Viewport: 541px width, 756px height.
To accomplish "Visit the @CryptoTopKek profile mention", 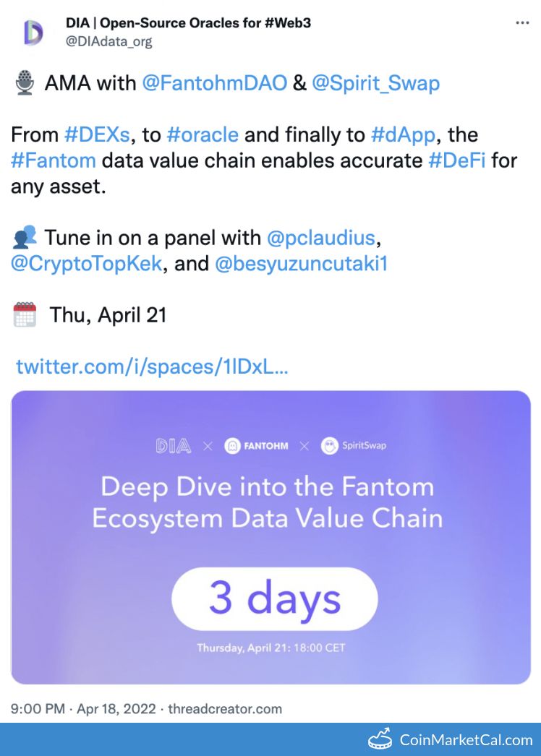I will [87, 263].
